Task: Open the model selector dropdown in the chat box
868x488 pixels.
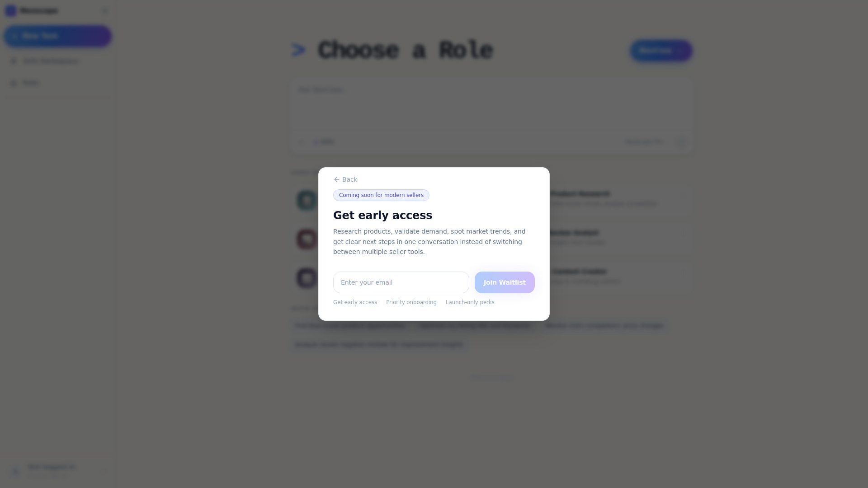Action: point(644,142)
